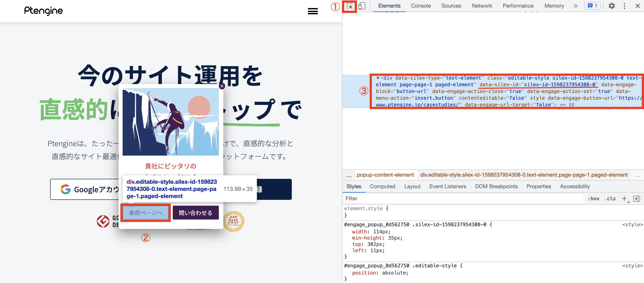Viewport: 644px width, 283px height.
Task: Show more DevTools tabs chevron
Action: coord(576,6)
